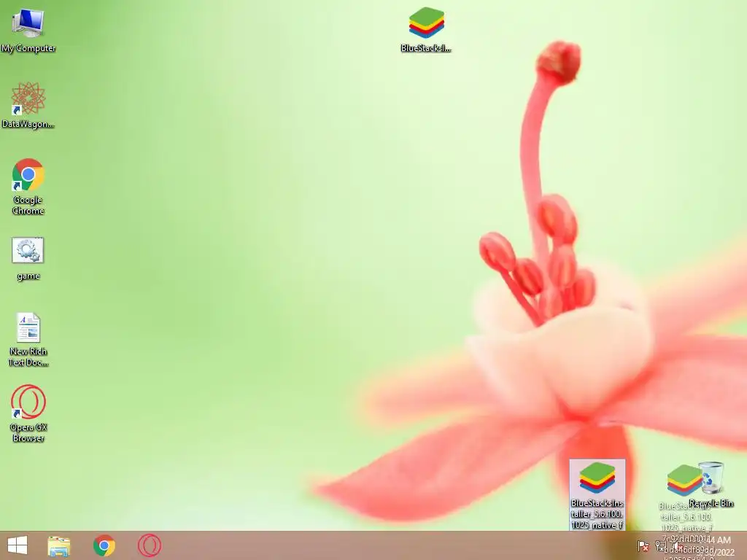Image resolution: width=747 pixels, height=560 pixels.
Task: Select the Opera GX Browser desktop shortcut
Action: pos(28,413)
